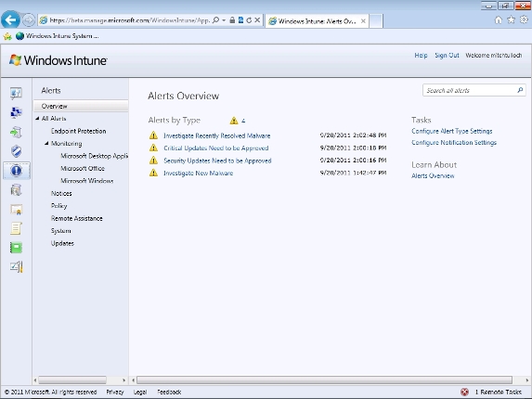The width and height of the screenshot is (532, 399).
Task: Click the browser address bar URL
Action: (x=130, y=20)
